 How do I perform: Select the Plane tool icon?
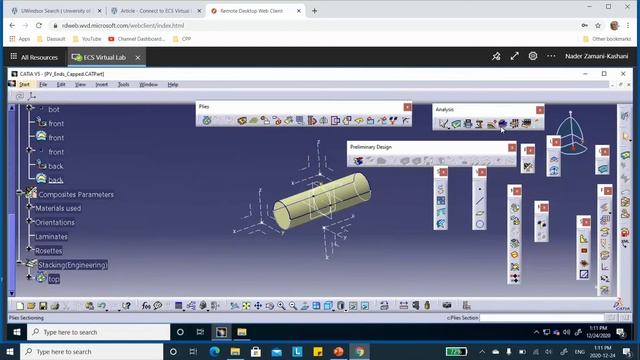(x=480, y=212)
